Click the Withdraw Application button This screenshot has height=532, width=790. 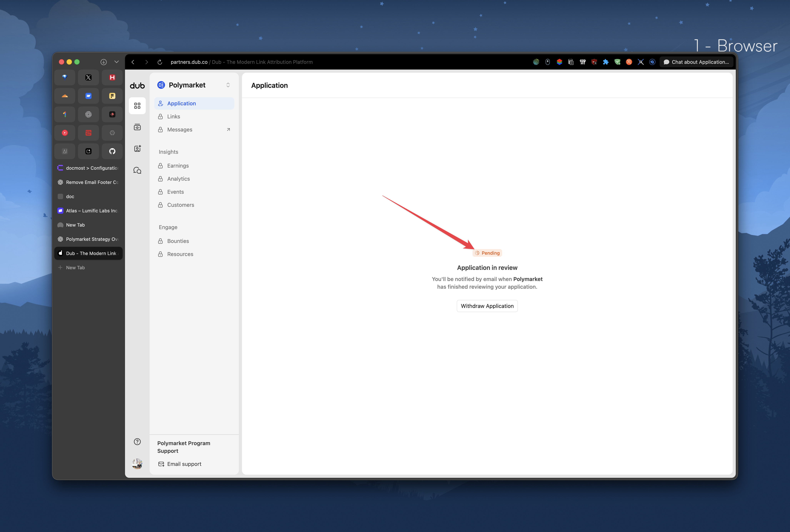click(x=487, y=306)
